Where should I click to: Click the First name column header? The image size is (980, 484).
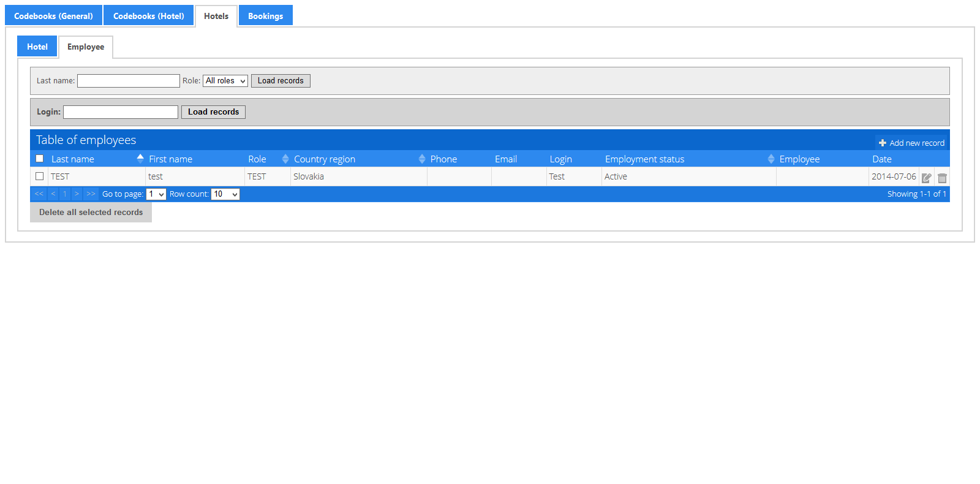(x=171, y=159)
